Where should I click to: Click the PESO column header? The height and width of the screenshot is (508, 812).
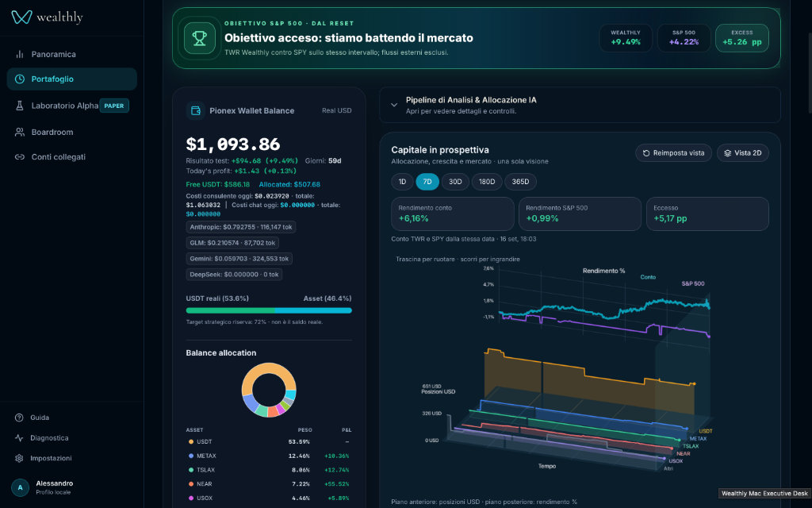click(304, 429)
